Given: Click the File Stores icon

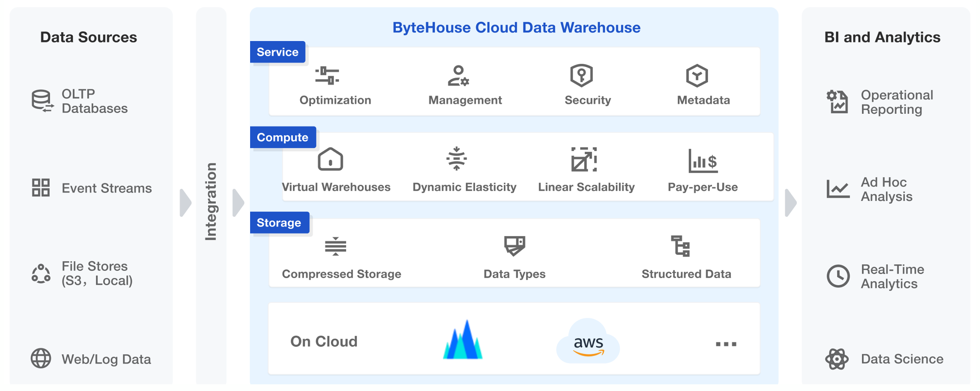Looking at the screenshot, I should point(41,274).
